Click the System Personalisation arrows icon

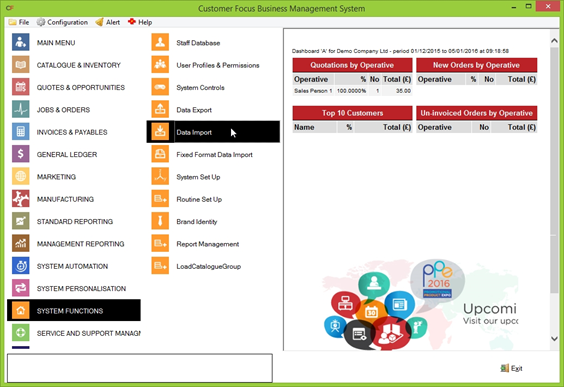(x=21, y=288)
